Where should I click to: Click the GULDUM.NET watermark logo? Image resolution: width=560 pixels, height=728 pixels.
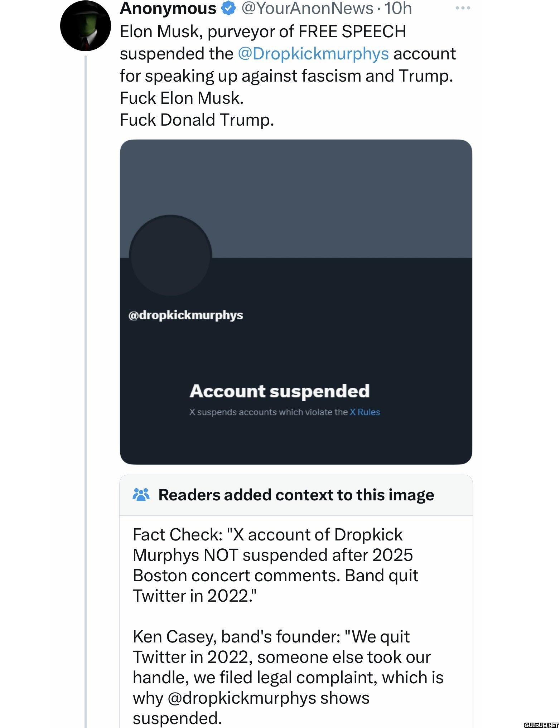click(541, 724)
